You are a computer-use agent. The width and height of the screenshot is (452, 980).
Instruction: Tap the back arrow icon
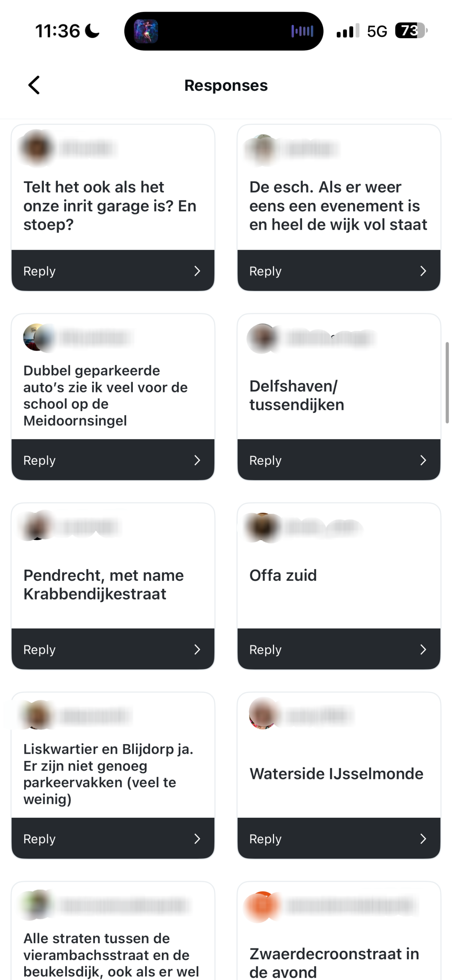[x=34, y=85]
